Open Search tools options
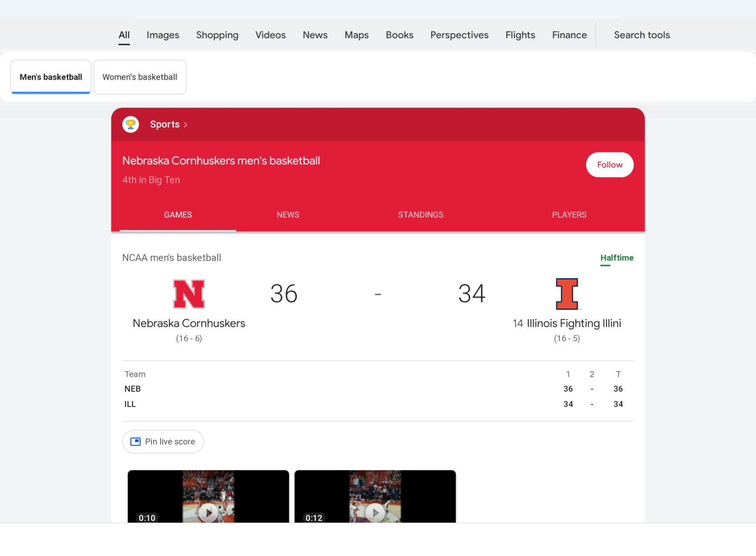This screenshot has width=756, height=556. coord(642,35)
